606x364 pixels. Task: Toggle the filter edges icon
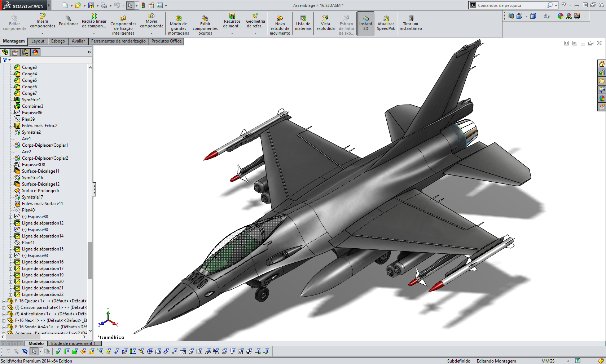pyautogui.click(x=67, y=351)
